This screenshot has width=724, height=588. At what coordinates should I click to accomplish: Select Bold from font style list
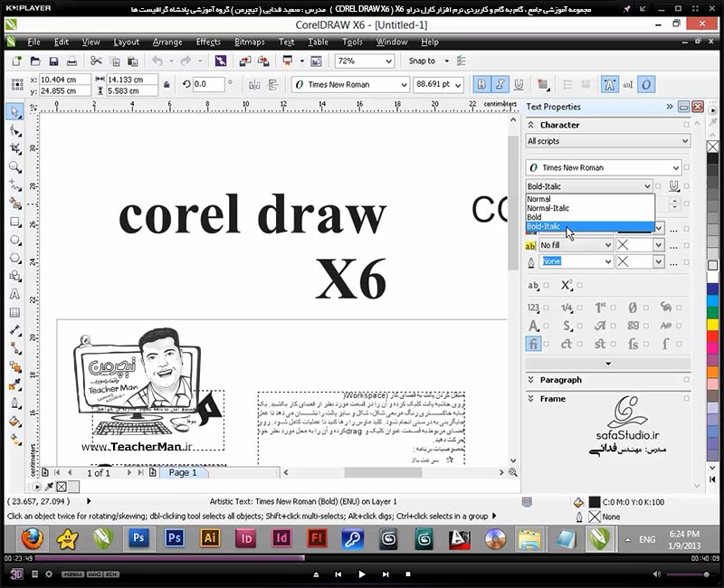[x=590, y=217]
